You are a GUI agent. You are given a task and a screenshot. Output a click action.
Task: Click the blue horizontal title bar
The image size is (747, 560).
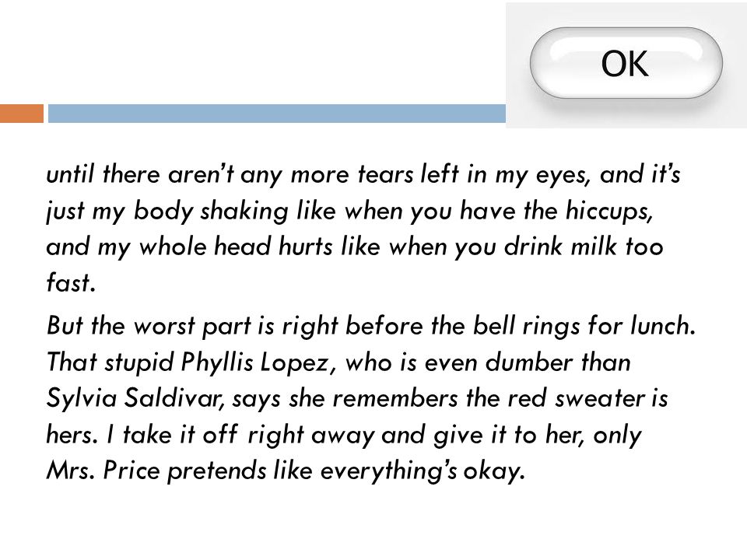point(277,114)
